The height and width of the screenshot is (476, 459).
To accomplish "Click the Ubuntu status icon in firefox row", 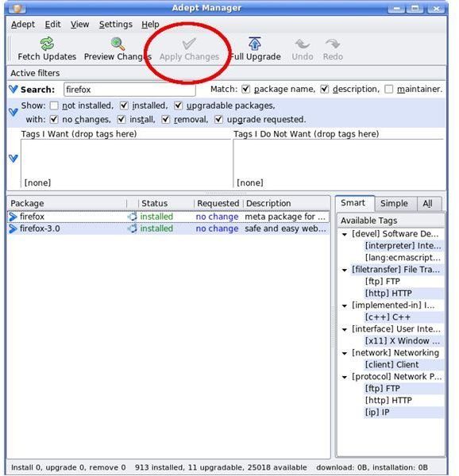I will [x=132, y=217].
